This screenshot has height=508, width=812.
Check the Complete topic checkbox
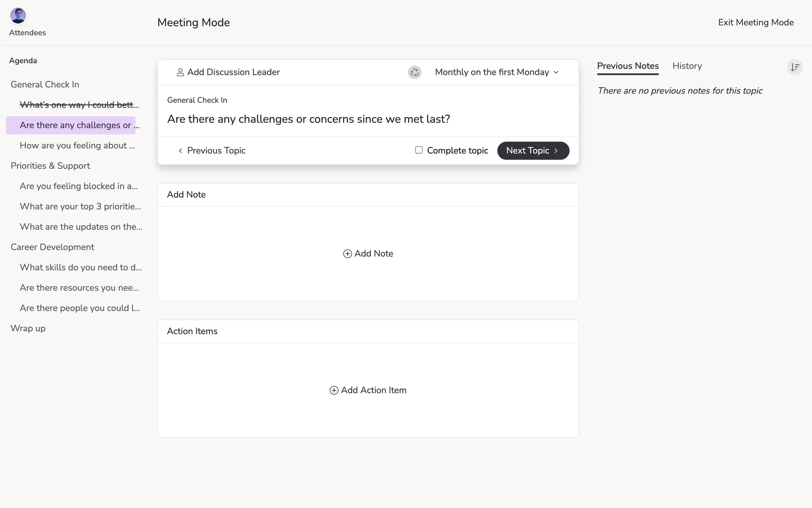point(419,150)
